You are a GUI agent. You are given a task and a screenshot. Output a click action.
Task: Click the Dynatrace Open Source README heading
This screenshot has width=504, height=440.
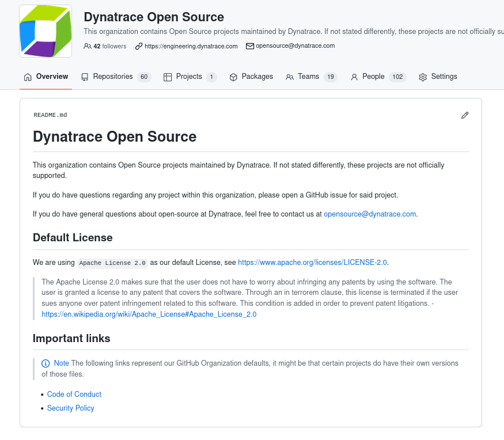coord(115,136)
